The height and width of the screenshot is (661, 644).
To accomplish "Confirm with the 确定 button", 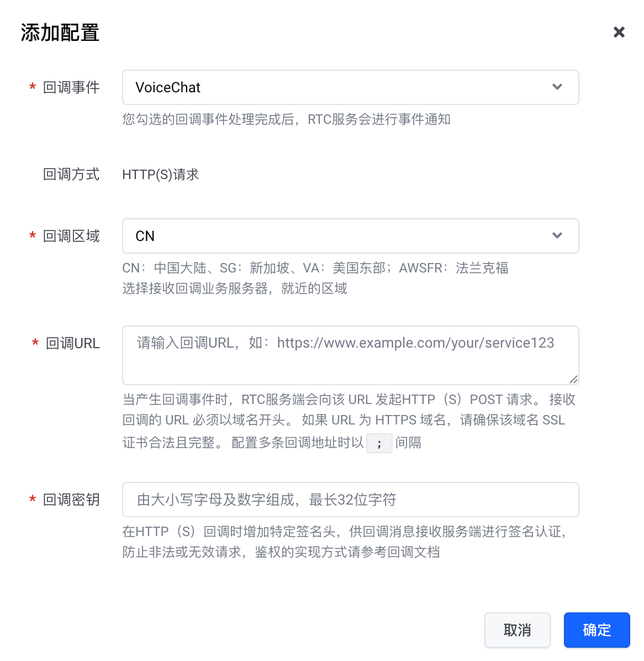I will (597, 630).
